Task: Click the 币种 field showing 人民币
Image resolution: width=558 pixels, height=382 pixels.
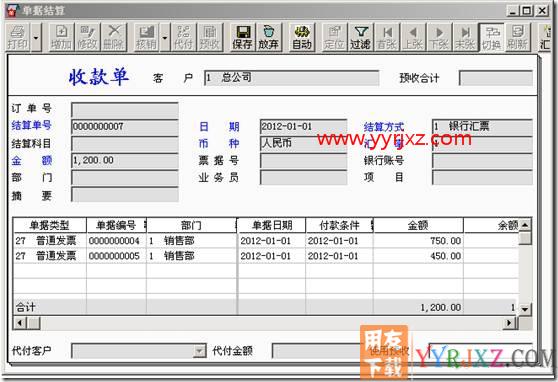Action: pyautogui.click(x=304, y=144)
